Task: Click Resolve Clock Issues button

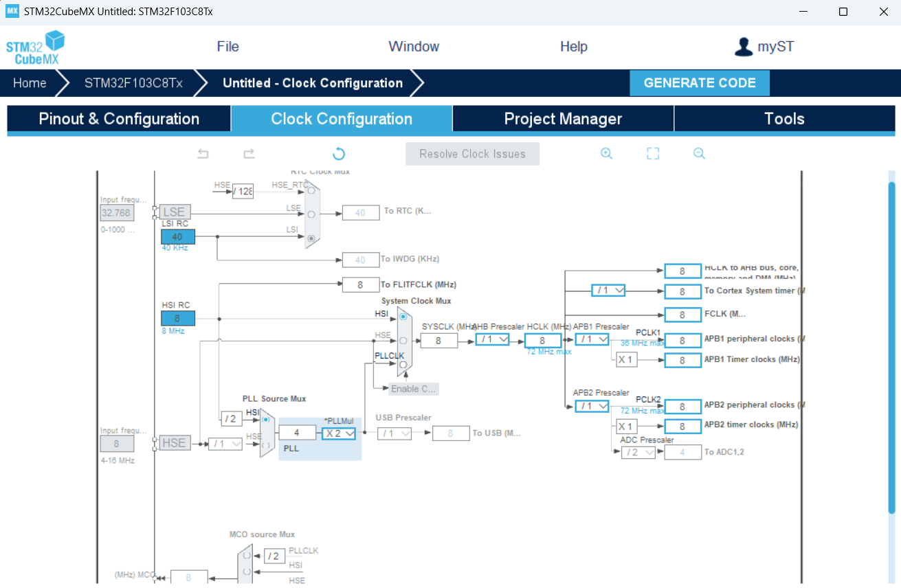Action: [x=472, y=154]
